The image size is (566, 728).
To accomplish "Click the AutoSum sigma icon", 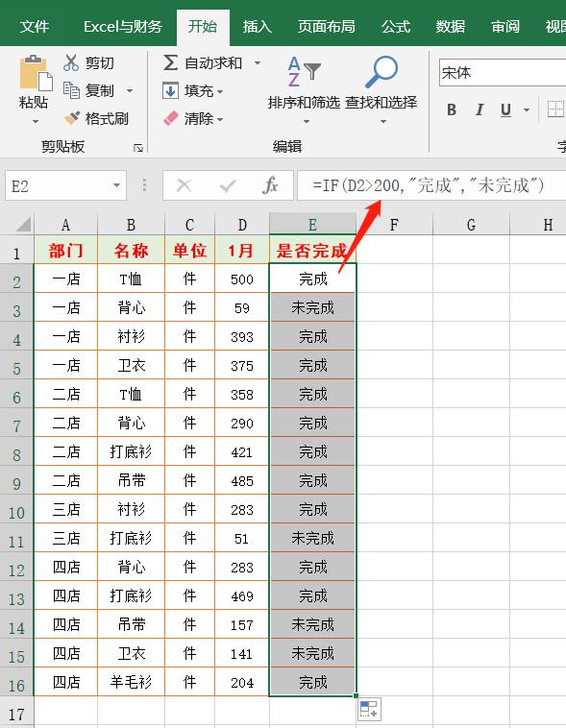I will tap(170, 62).
